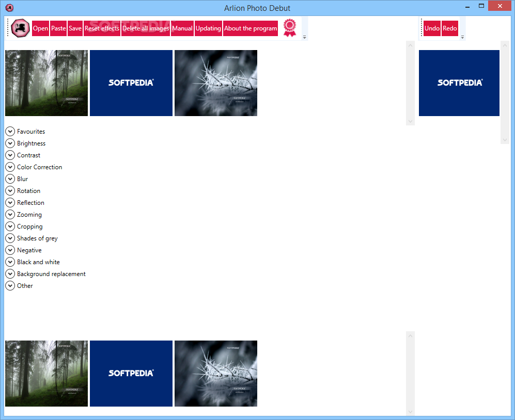
Task: Expand the Other section
Action: pos(10,285)
